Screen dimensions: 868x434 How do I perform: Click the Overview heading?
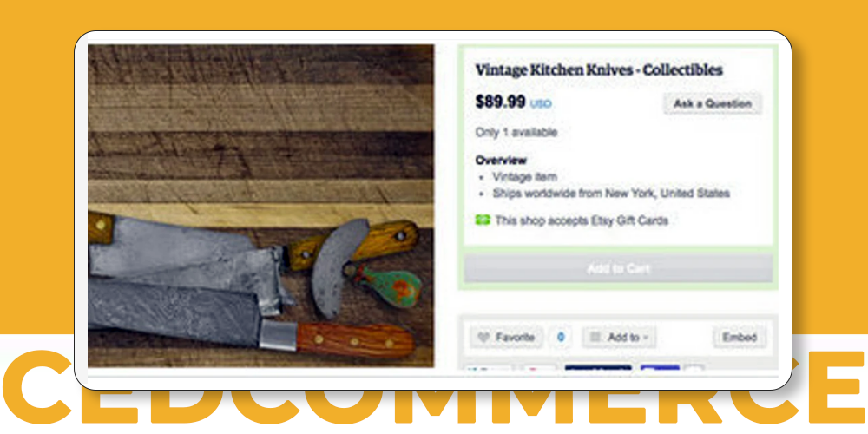pos(501,160)
